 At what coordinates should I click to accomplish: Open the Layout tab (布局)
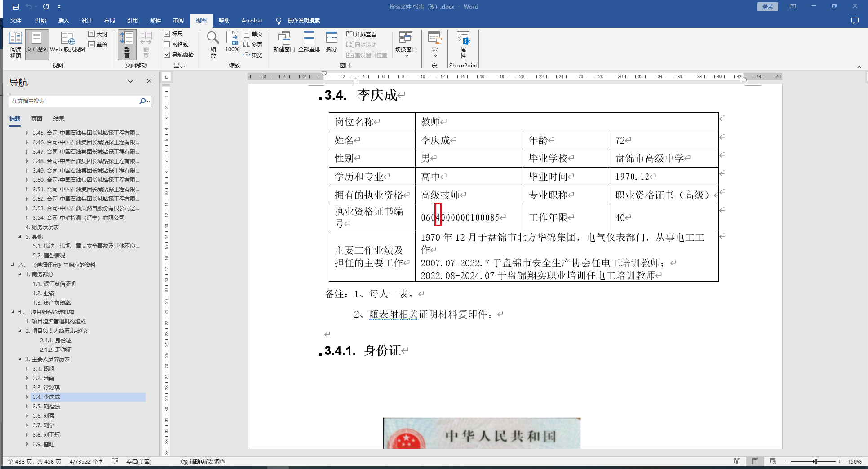(x=109, y=21)
